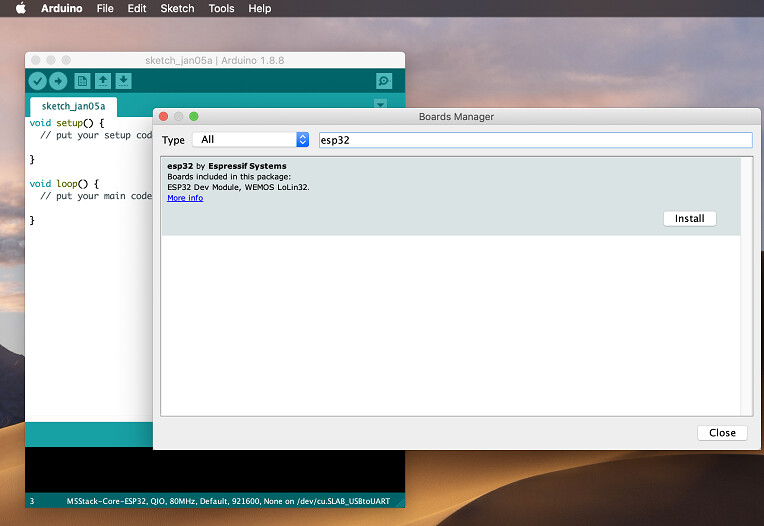
Task: Click the esp32 search input field
Action: coord(535,140)
